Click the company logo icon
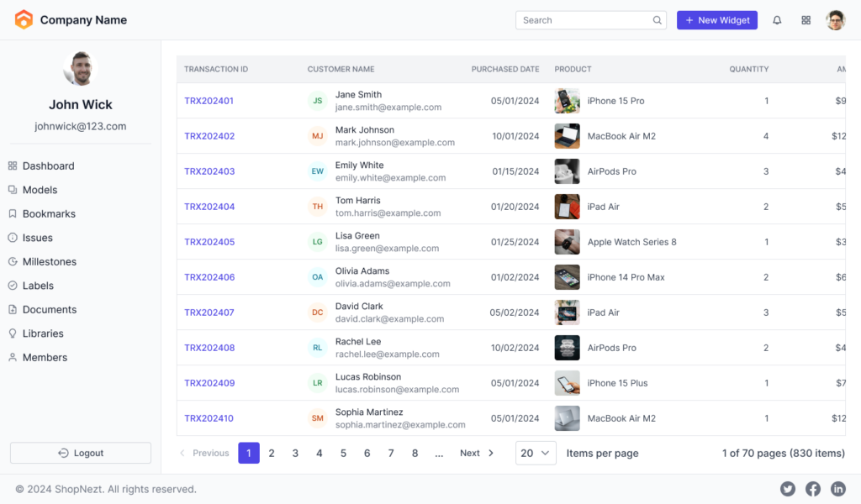 tap(24, 18)
